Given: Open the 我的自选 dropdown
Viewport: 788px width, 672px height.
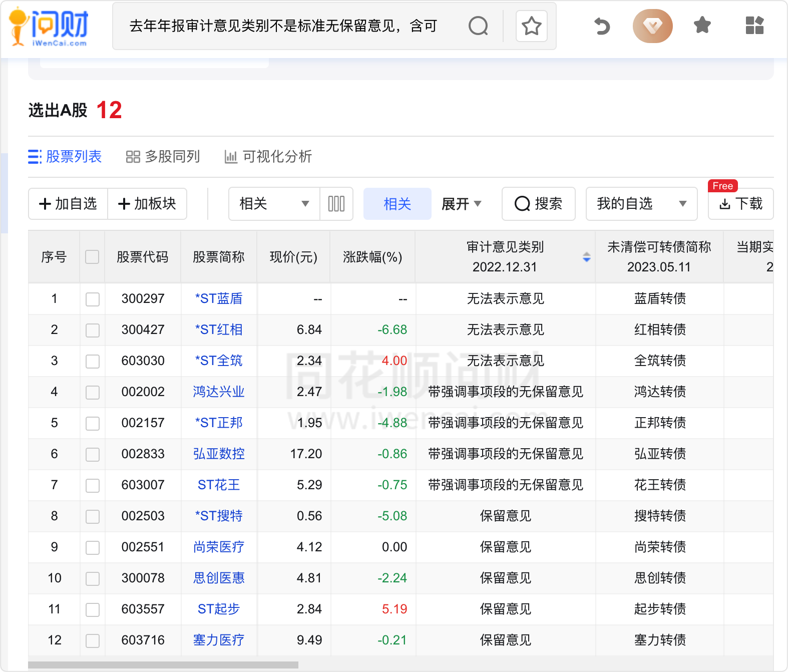Looking at the screenshot, I should pyautogui.click(x=641, y=204).
